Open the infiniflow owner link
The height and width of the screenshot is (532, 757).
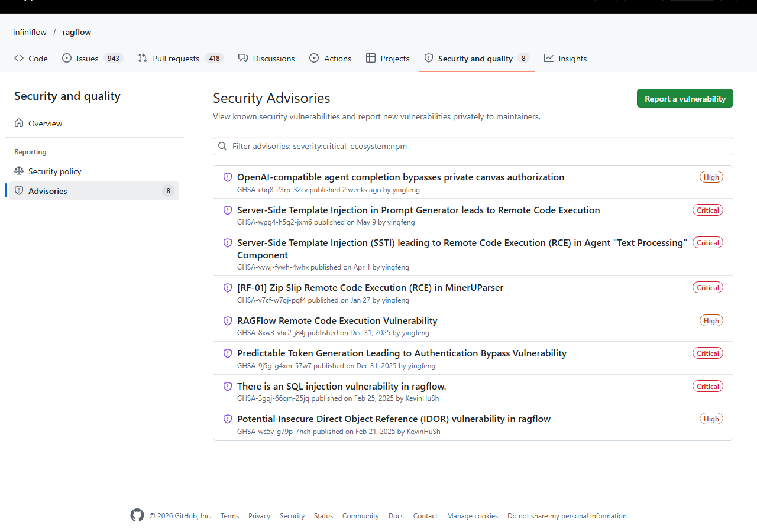[x=30, y=32]
